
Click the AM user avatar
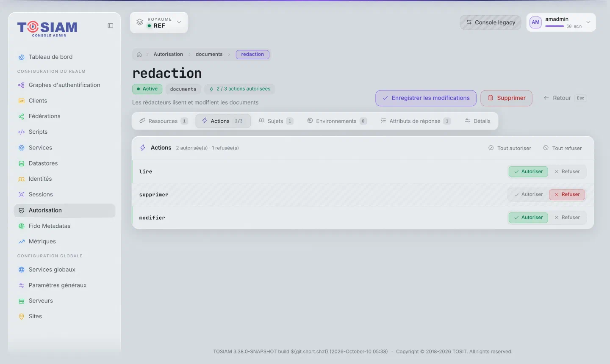pyautogui.click(x=535, y=22)
